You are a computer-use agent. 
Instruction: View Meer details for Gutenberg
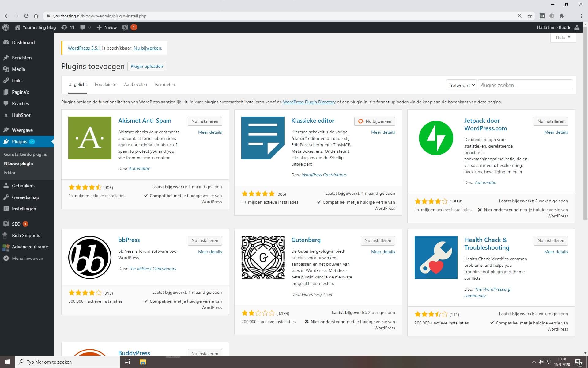(383, 252)
